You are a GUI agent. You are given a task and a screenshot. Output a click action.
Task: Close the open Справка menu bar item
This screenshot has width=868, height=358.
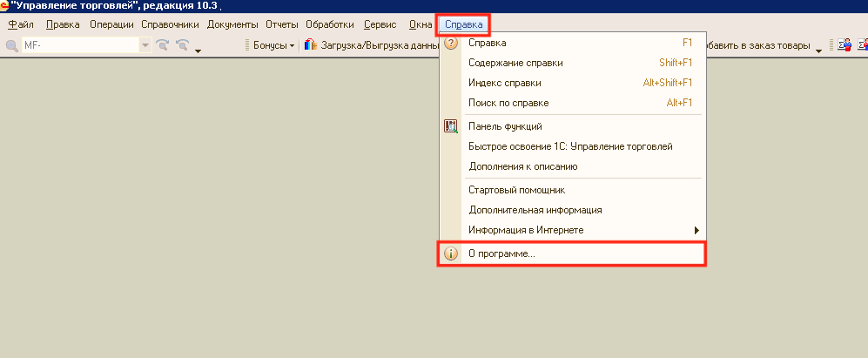(x=464, y=25)
